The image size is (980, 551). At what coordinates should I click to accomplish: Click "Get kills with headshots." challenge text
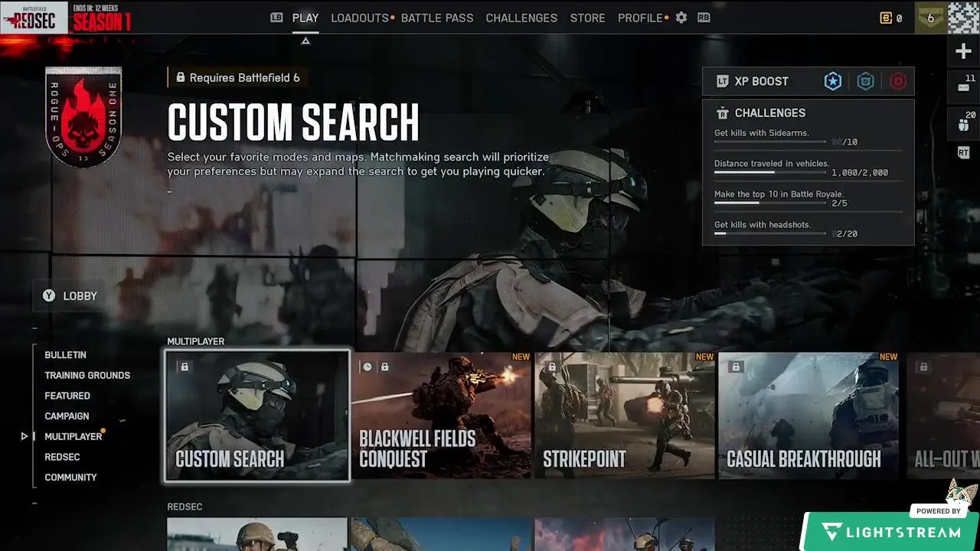(x=763, y=225)
